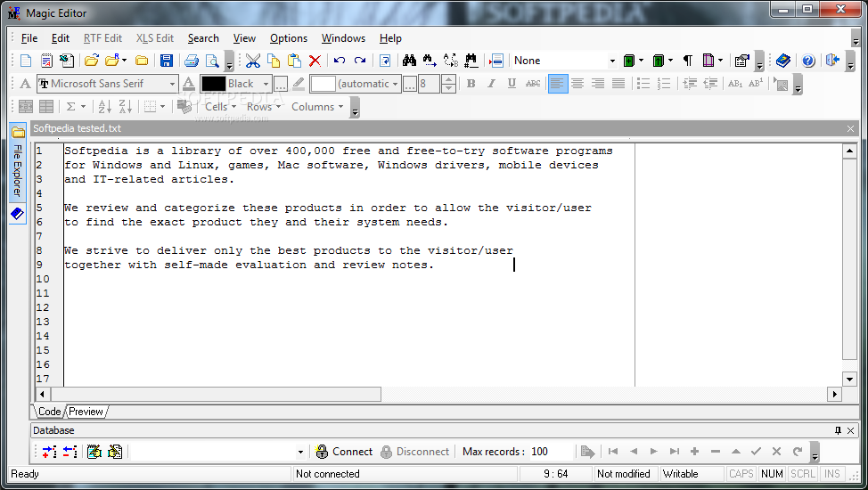Open the Options properties icon

click(x=741, y=61)
